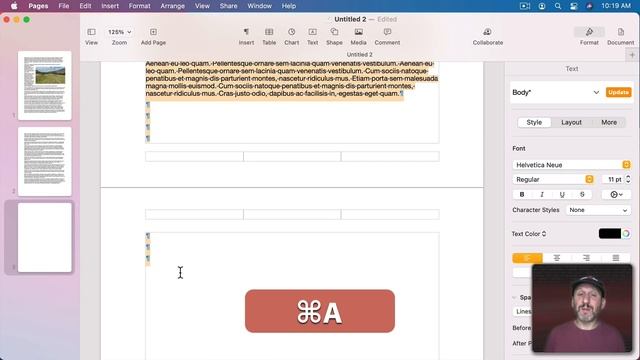The height and width of the screenshot is (360, 640).
Task: Open the Zoom percentage dropdown
Action: pos(119,32)
